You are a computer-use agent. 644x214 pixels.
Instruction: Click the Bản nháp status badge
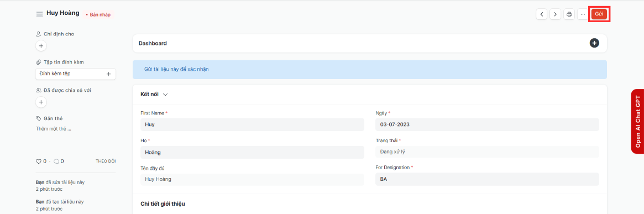point(98,14)
